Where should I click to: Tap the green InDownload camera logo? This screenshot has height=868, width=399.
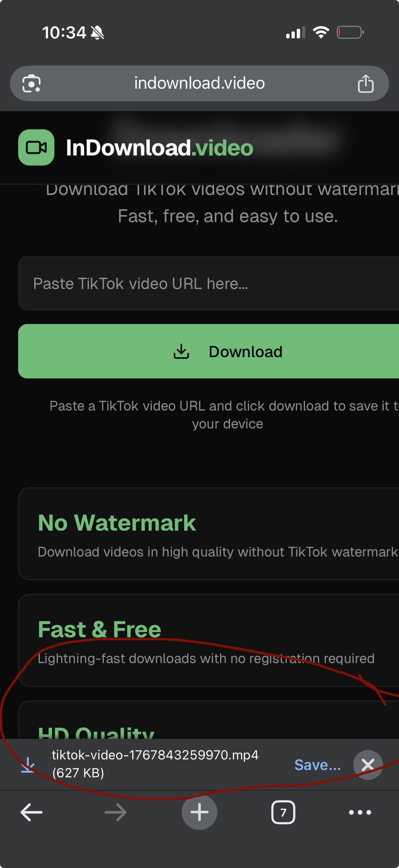36,148
